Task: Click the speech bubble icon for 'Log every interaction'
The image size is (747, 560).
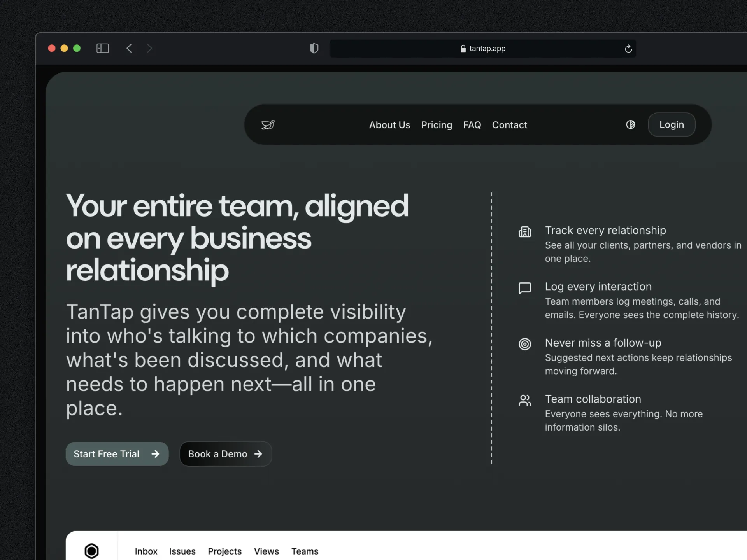Action: point(525,288)
